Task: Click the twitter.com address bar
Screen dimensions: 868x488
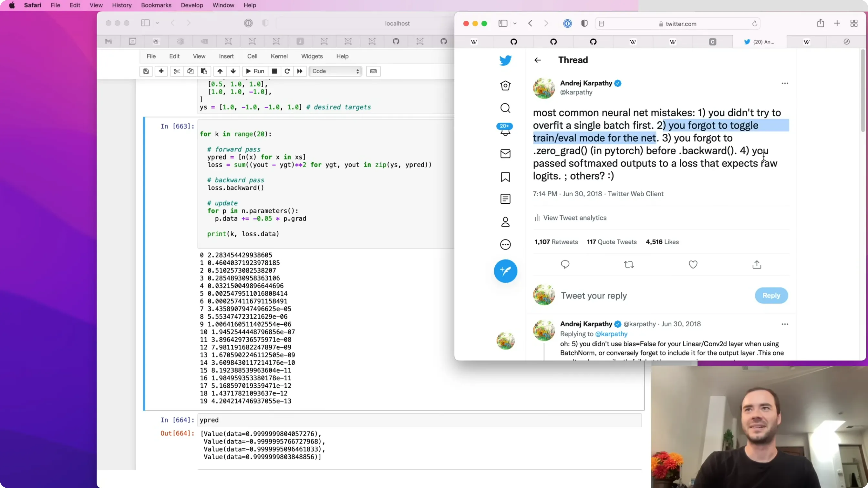Action: (677, 24)
